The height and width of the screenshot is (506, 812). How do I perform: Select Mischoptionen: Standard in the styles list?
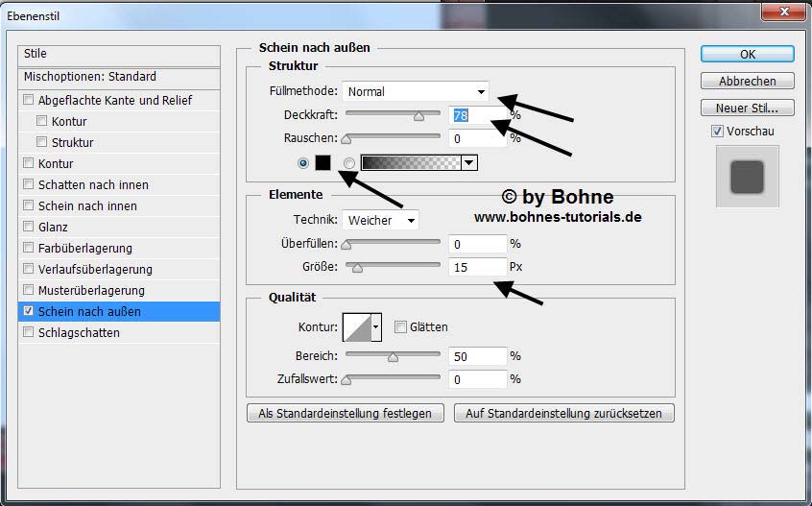point(91,77)
